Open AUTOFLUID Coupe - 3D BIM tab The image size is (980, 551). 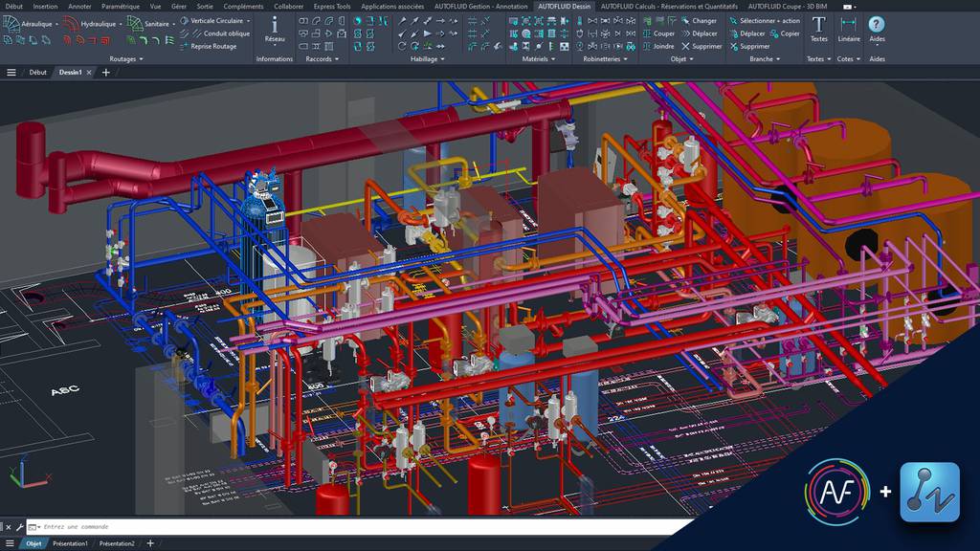click(x=788, y=7)
